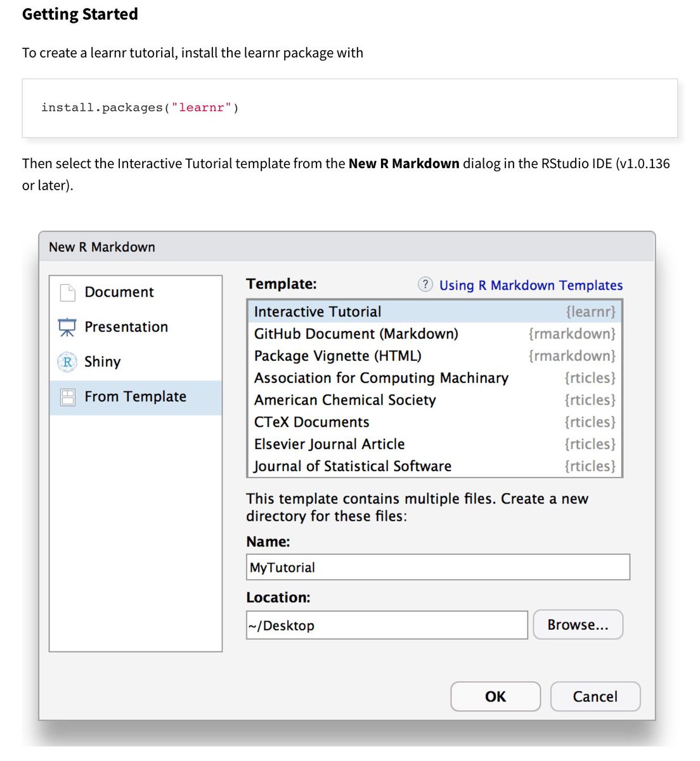Select the Presentation category
This screenshot has width=700, height=761.
point(136,327)
